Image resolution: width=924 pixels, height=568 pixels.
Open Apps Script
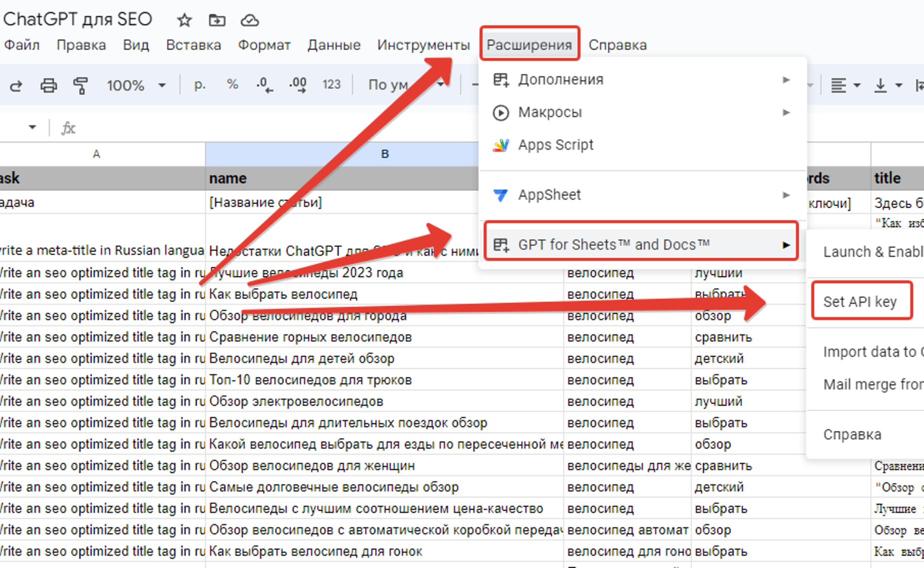coord(643,145)
